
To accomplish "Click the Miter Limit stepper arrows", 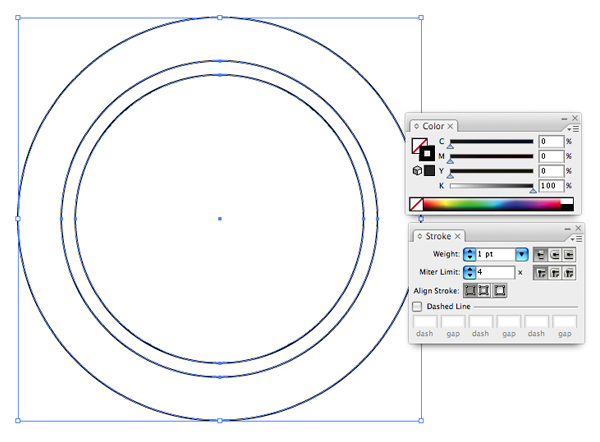I will [x=470, y=272].
